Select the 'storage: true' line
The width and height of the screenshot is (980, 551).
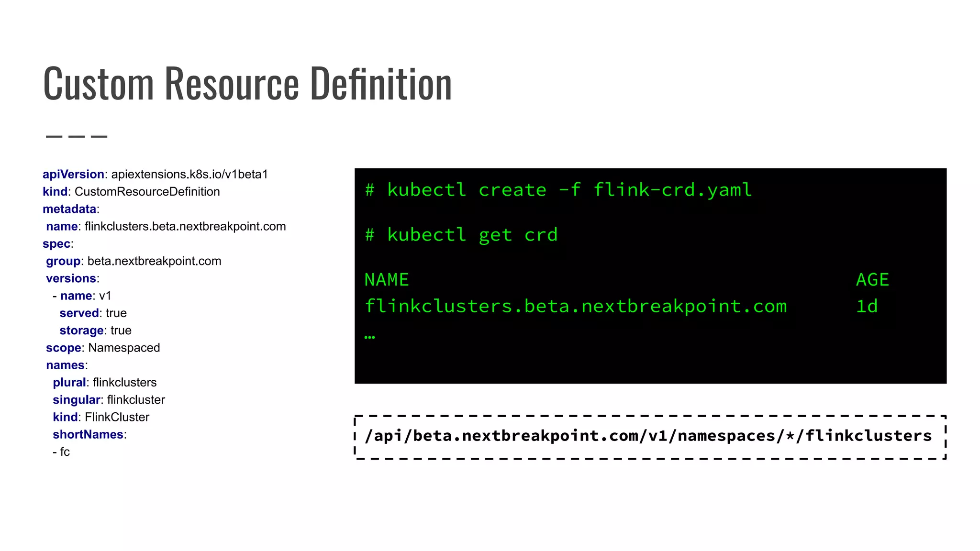95,331
